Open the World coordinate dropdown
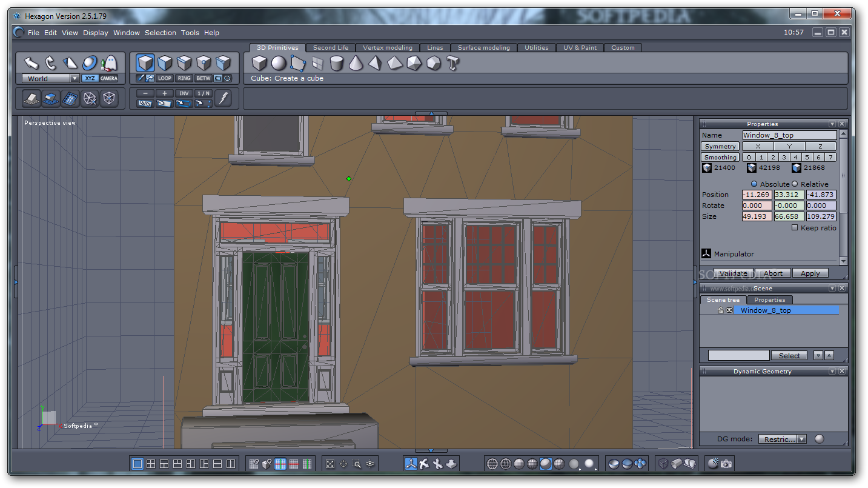 pyautogui.click(x=75, y=78)
